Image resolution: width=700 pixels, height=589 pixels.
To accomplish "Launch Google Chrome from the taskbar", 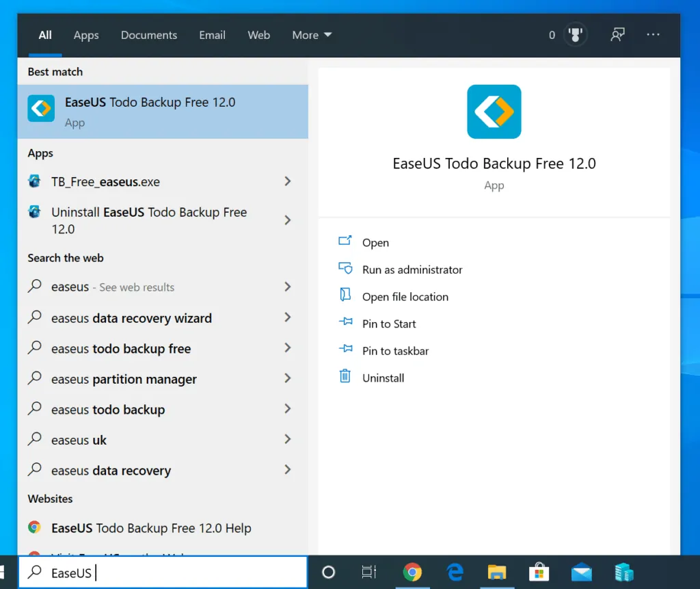I will pos(412,572).
